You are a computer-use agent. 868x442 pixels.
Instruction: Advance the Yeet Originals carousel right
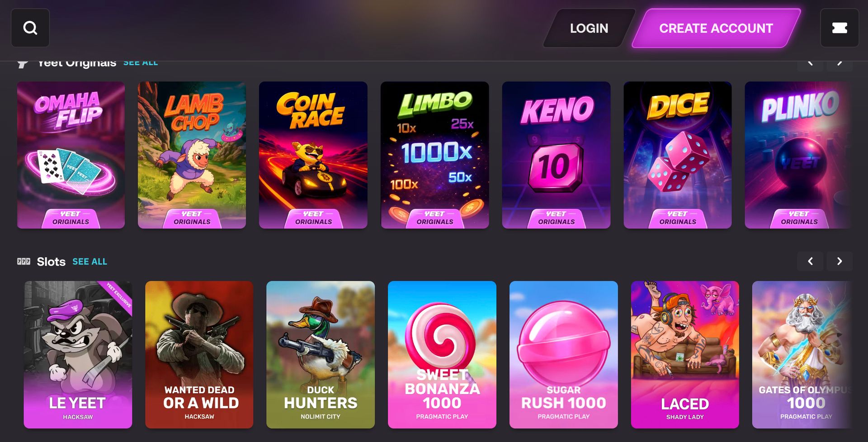(840, 65)
